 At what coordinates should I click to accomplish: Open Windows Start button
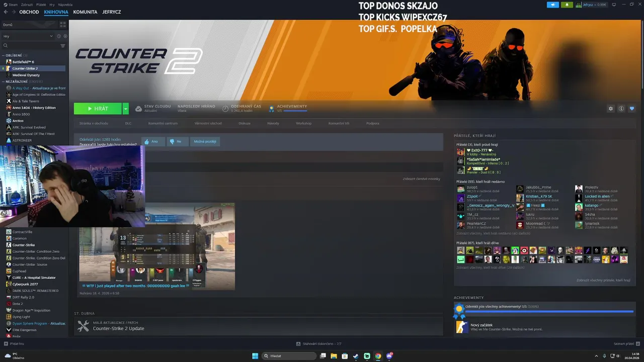[255, 356]
